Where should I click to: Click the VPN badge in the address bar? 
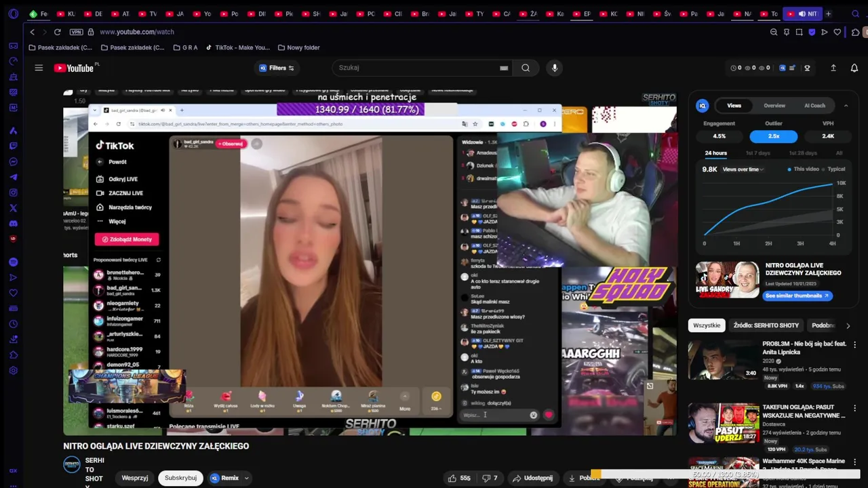(76, 32)
